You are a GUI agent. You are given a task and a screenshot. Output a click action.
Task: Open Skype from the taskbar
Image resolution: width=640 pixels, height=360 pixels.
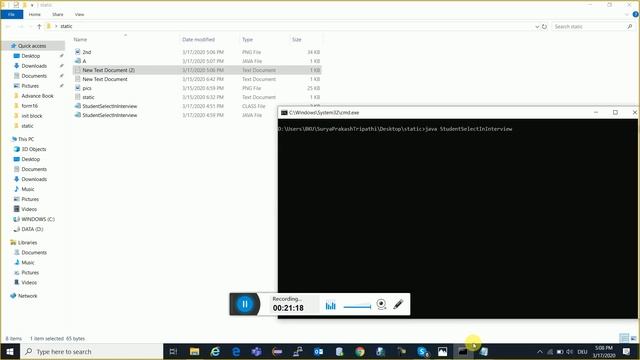(x=422, y=351)
